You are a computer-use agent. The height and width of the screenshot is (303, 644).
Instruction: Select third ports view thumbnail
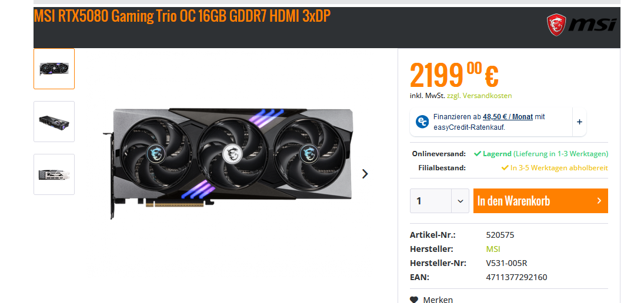coord(54,174)
